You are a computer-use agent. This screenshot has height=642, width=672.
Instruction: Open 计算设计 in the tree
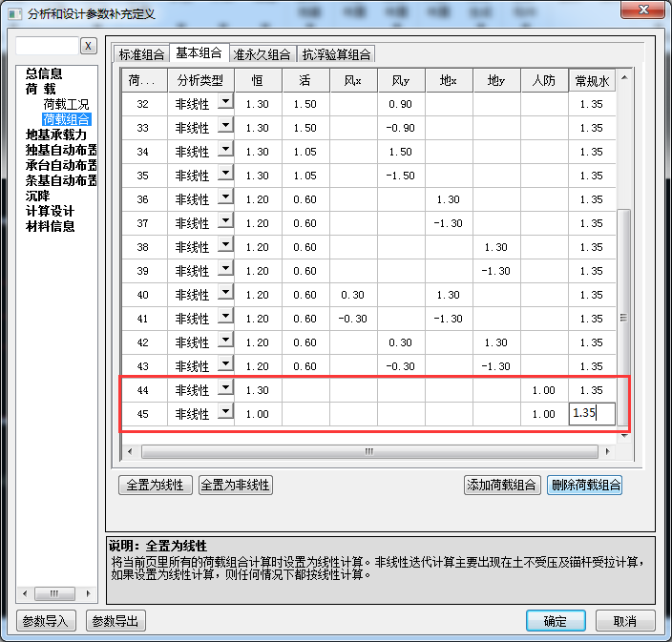pyautogui.click(x=50, y=211)
